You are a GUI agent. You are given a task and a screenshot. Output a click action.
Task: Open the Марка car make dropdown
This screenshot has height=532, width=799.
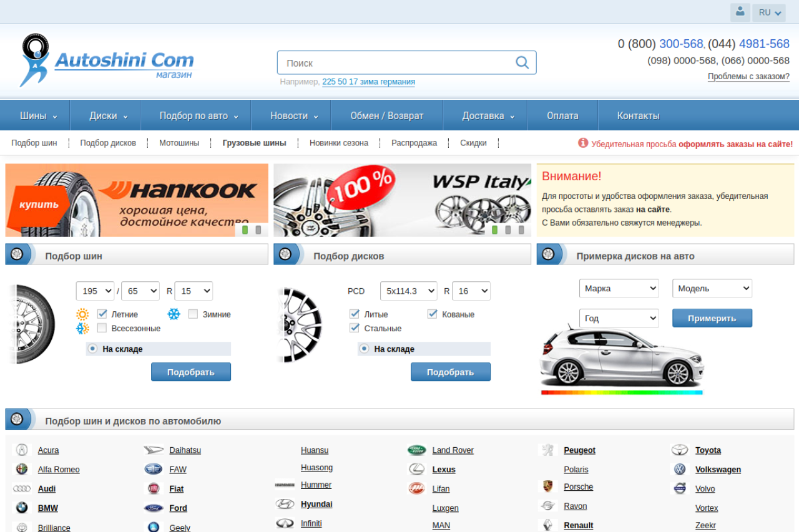[619, 289]
